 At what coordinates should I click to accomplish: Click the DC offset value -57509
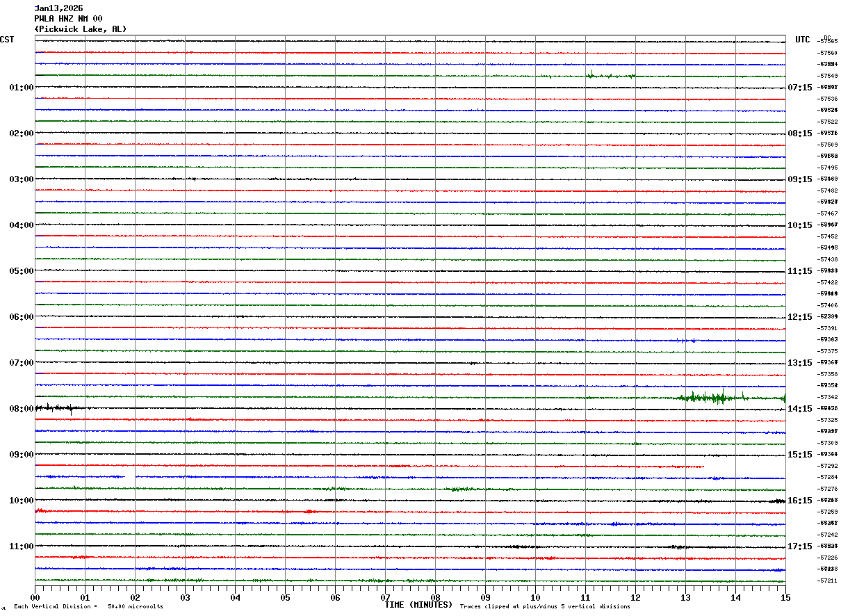[x=828, y=145]
